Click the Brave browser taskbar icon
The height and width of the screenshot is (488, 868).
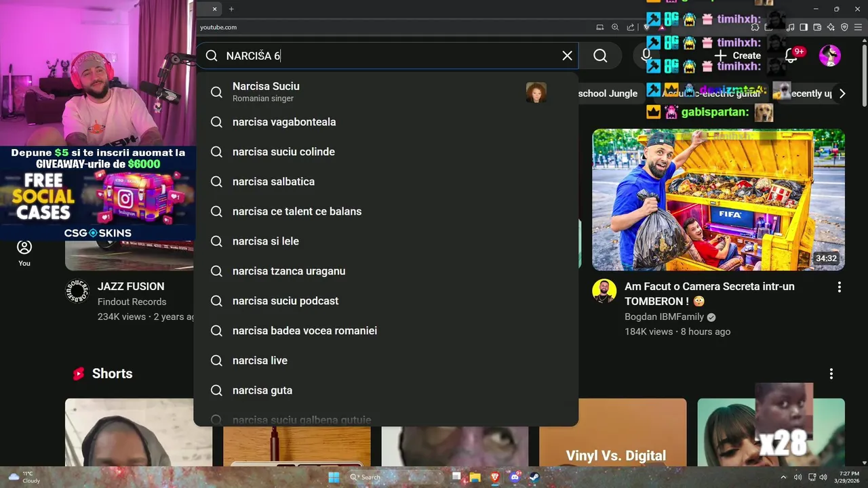[x=494, y=477]
